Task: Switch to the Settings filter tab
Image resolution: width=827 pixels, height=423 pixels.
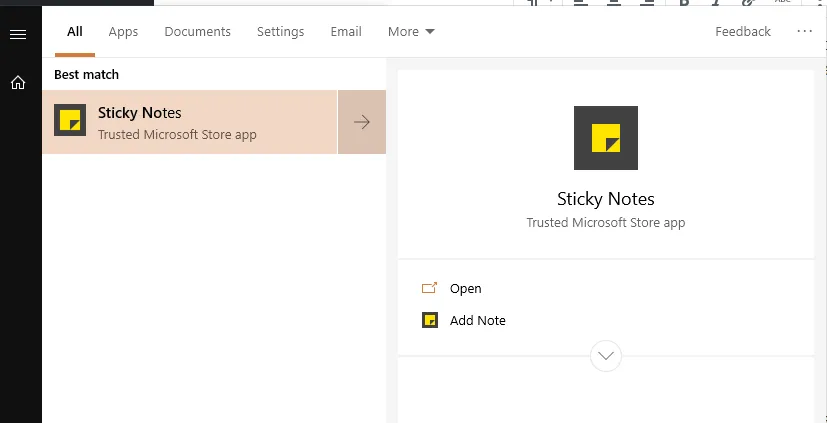Action: coord(281,32)
